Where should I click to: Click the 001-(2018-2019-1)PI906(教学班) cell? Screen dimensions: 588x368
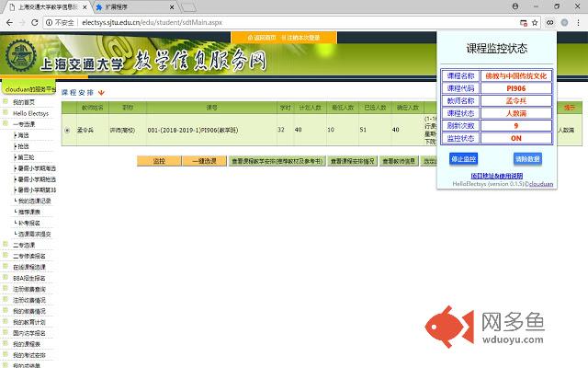[x=212, y=130]
